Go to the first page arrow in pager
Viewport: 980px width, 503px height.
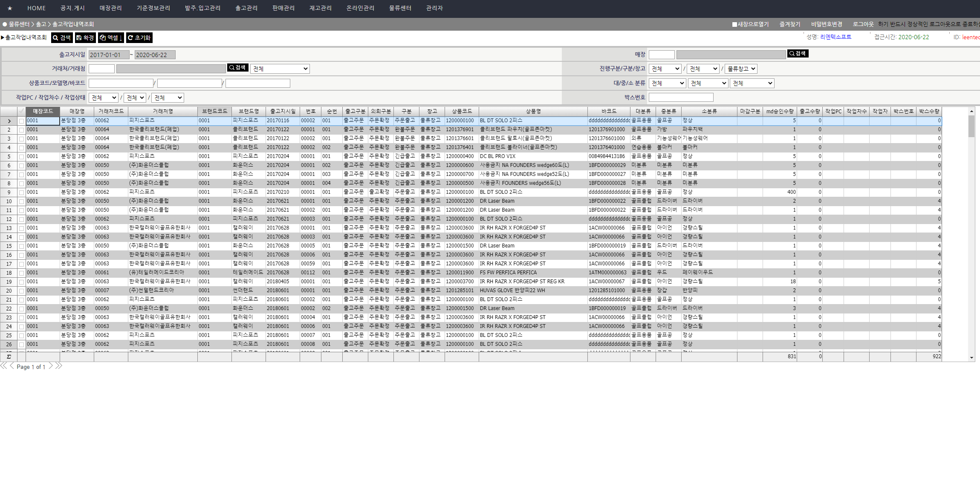pyautogui.click(x=3, y=366)
